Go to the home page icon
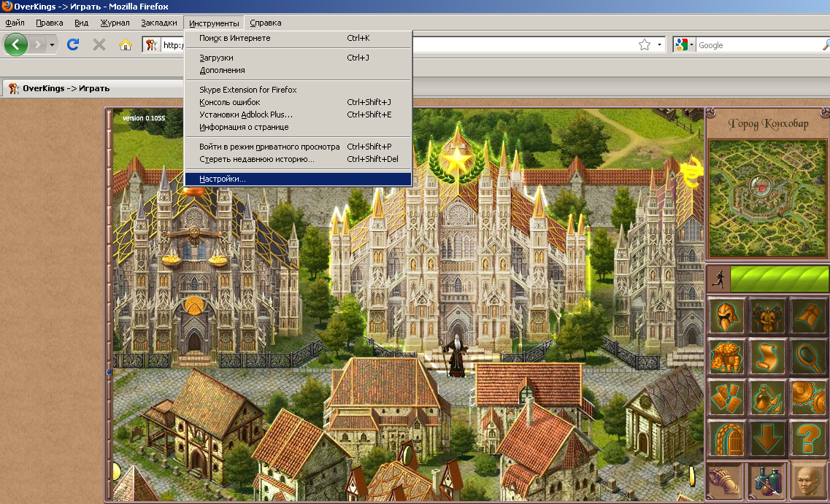 [126, 45]
